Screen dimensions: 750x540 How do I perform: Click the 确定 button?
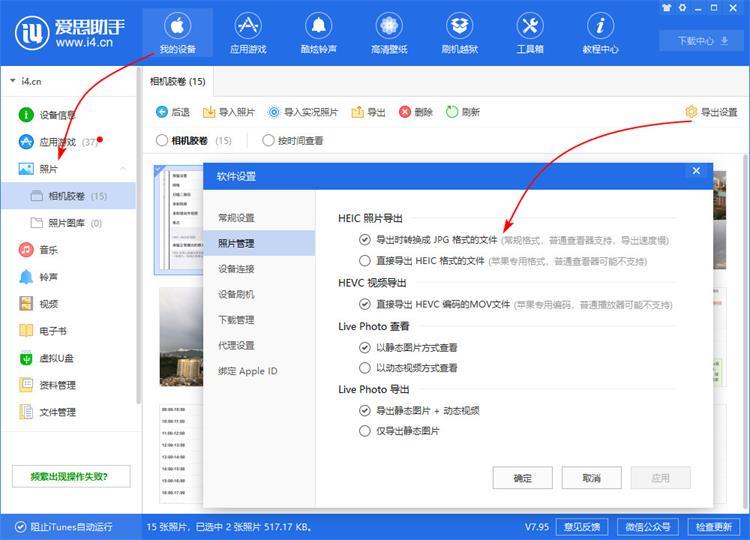pyautogui.click(x=522, y=478)
